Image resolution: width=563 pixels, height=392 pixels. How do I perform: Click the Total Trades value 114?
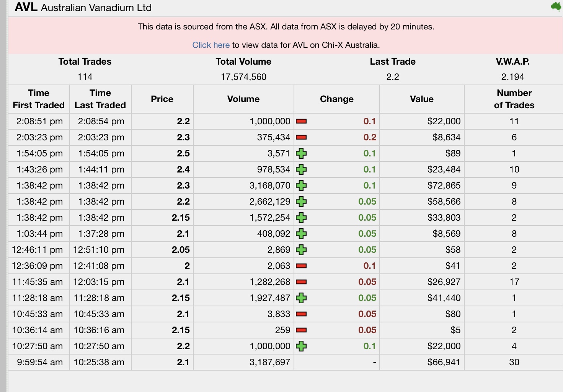point(85,77)
